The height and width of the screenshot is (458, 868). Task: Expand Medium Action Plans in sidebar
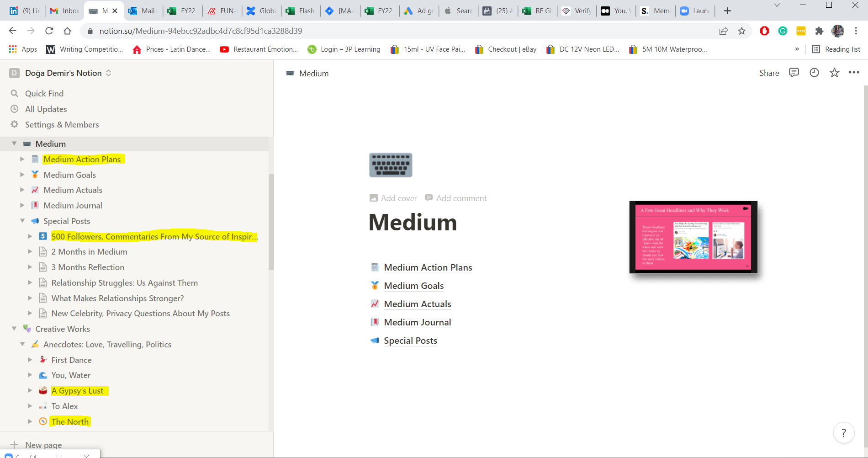22,159
